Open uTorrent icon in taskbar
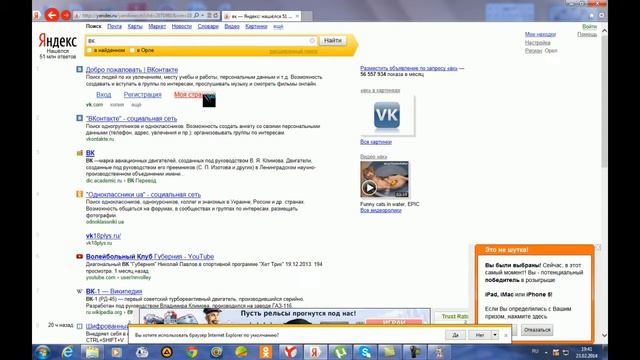 point(340,352)
